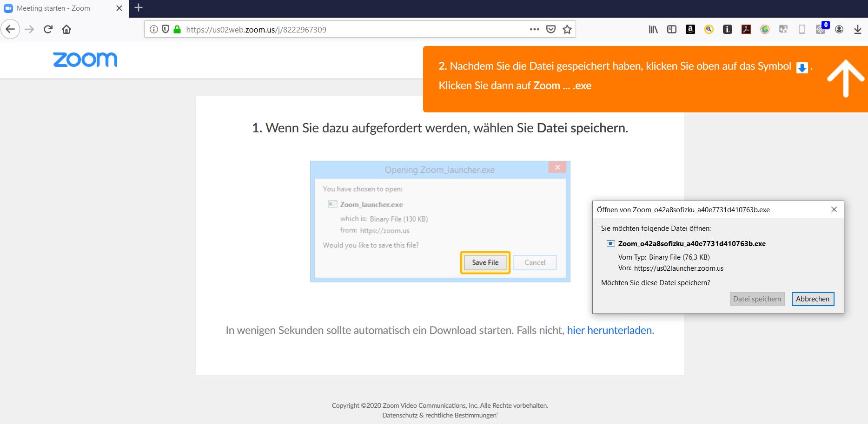Click 'Binary File (76,3 KB)' text
The width and height of the screenshot is (868, 424).
click(x=679, y=257)
